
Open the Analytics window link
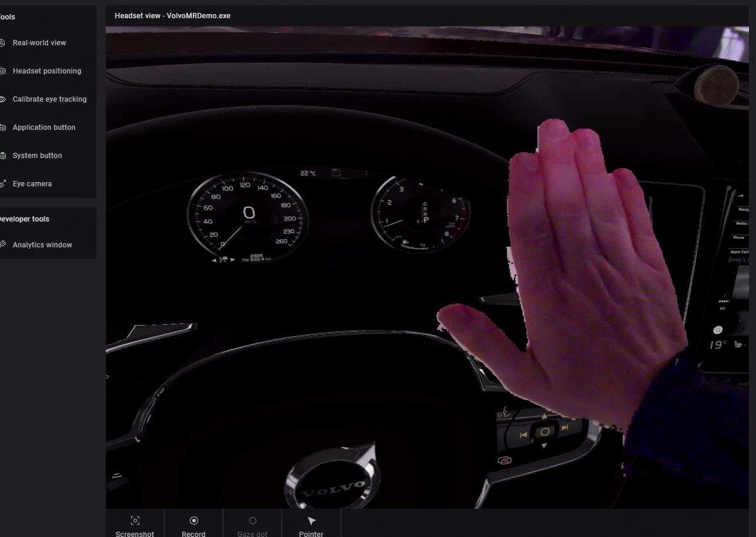(x=42, y=245)
